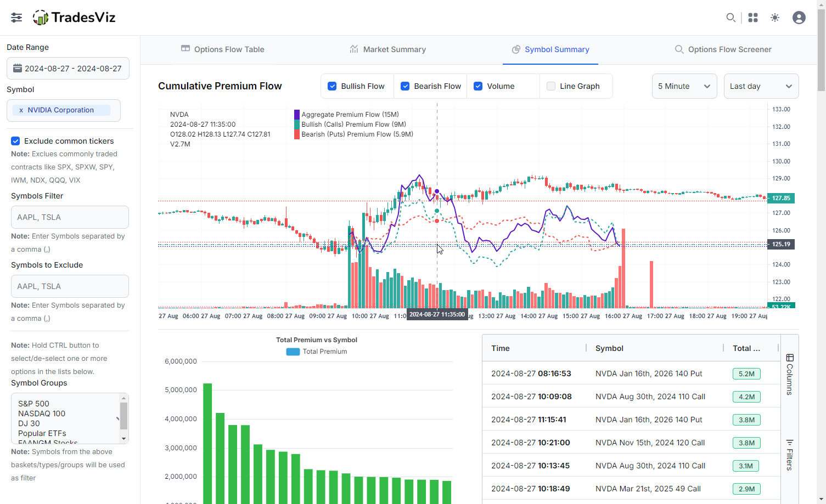Viewport: 826px width, 504px height.
Task: Click the 125.19 price label on axis
Action: [x=781, y=244]
